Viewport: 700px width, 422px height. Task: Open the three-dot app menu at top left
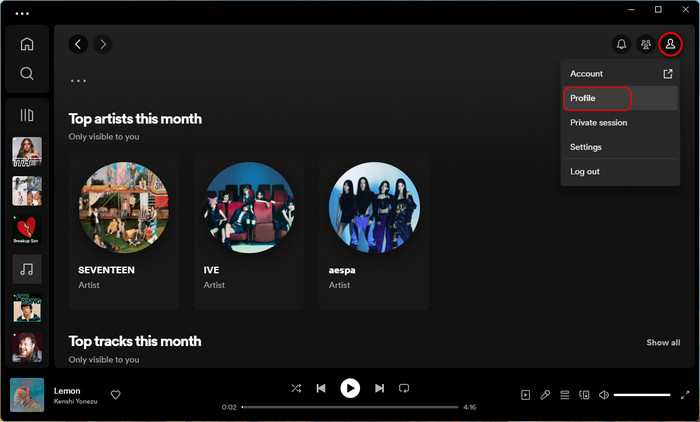(22, 13)
